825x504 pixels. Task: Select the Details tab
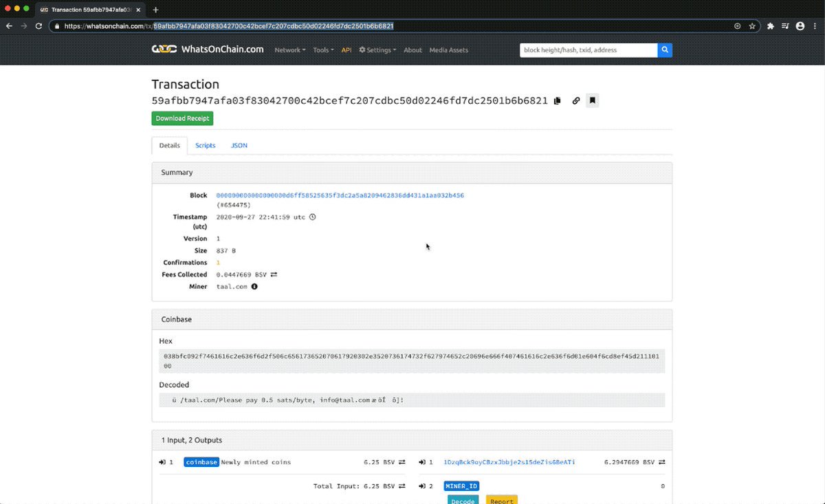[x=169, y=146]
